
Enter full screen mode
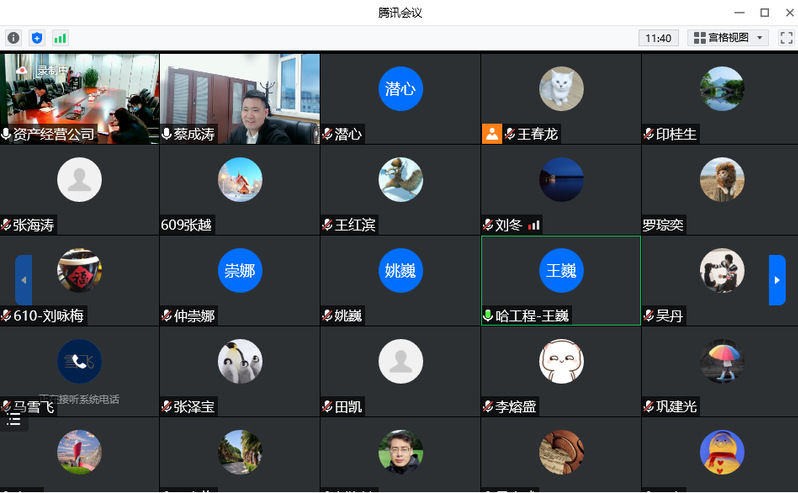(785, 38)
